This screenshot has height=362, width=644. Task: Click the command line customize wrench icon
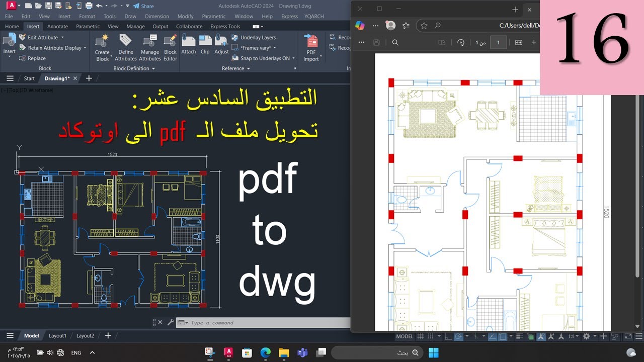coord(170,322)
